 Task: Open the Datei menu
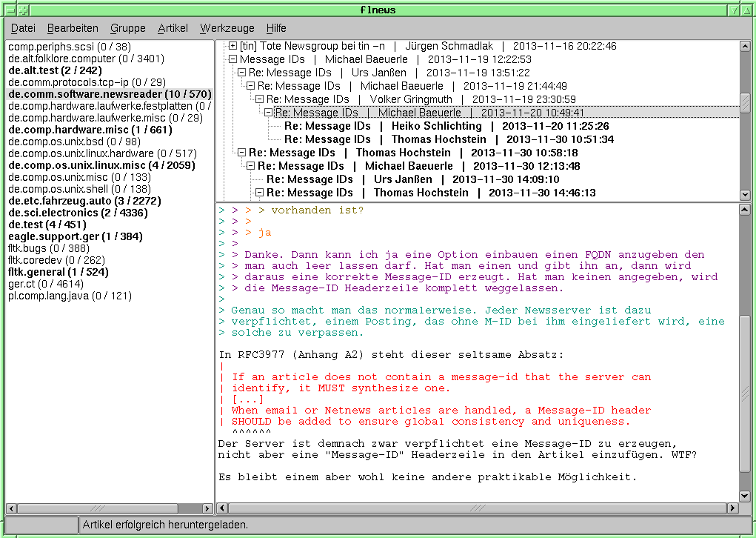point(23,28)
